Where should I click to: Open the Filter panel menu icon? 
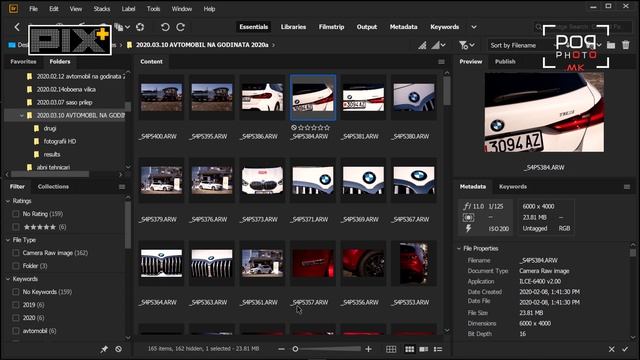click(122, 187)
